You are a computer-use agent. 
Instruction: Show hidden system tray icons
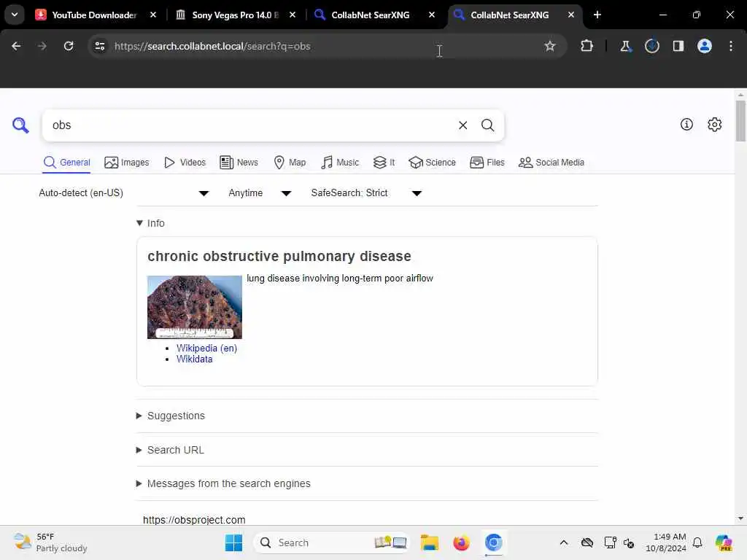pyautogui.click(x=564, y=542)
